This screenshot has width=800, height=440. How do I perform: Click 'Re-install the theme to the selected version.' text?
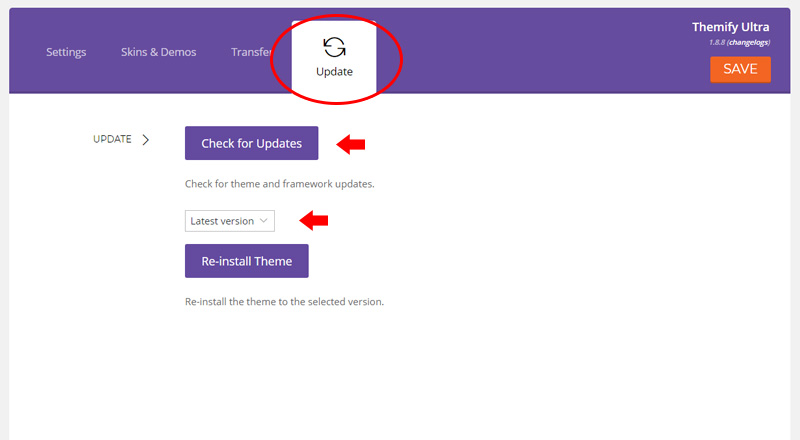click(x=284, y=302)
